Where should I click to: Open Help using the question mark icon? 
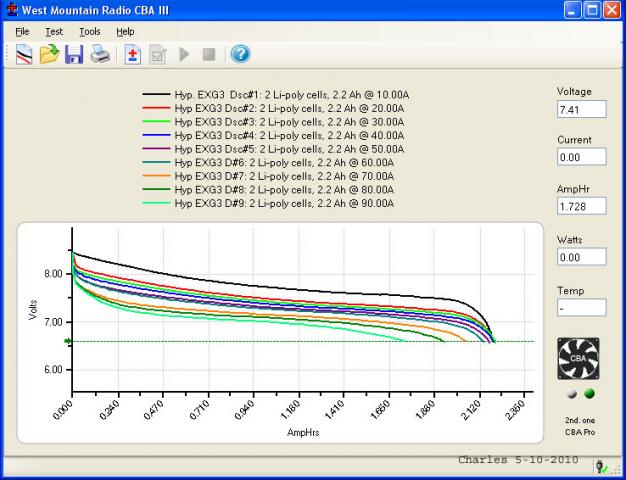(x=240, y=55)
